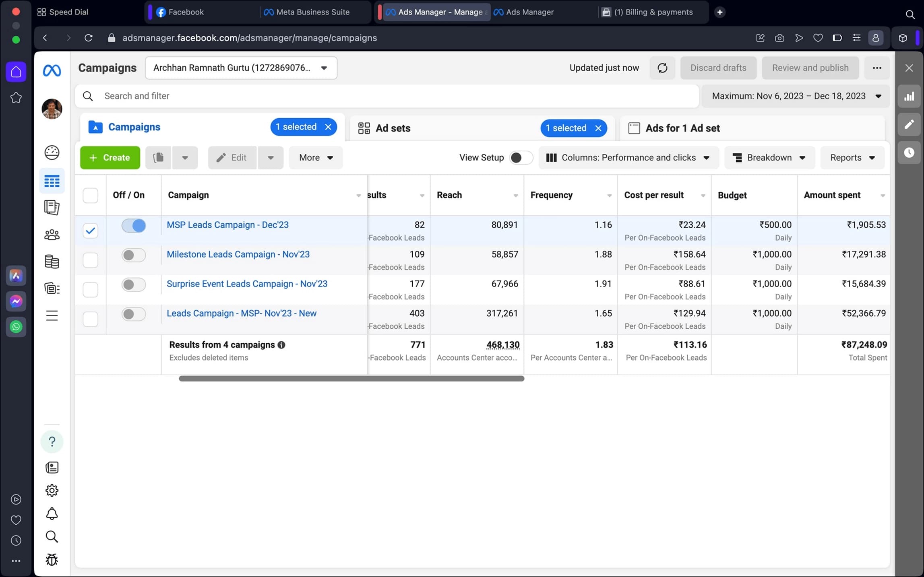Screen dimensions: 924x577
Task: Open the All Tools hamburger icon
Action: point(52,315)
